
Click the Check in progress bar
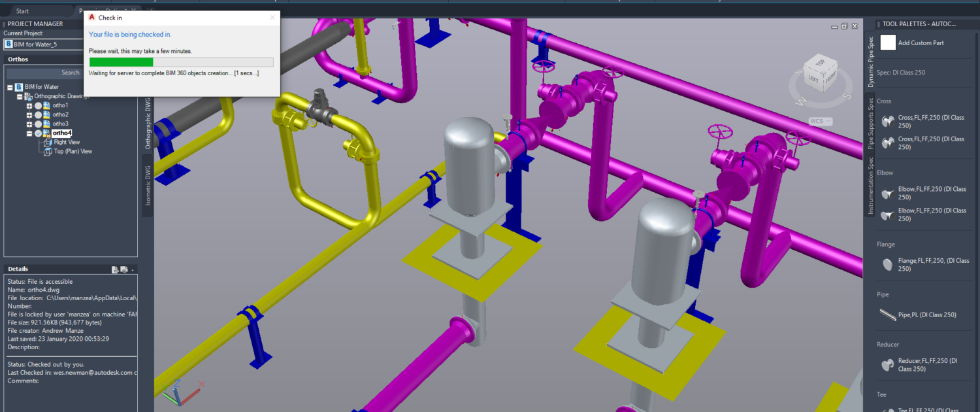[x=181, y=62]
